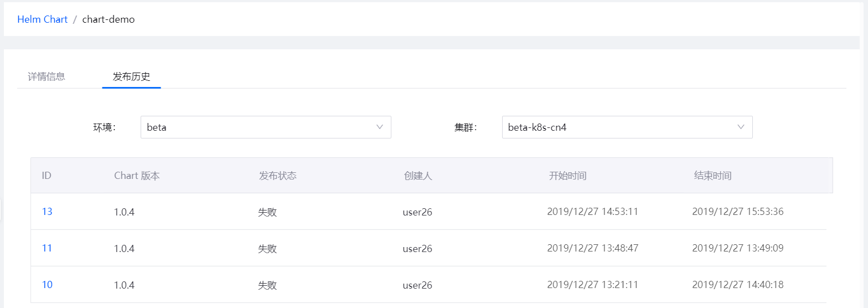This screenshot has height=308, width=868.
Task: Click user26 in the row with ID 11
Action: (417, 249)
